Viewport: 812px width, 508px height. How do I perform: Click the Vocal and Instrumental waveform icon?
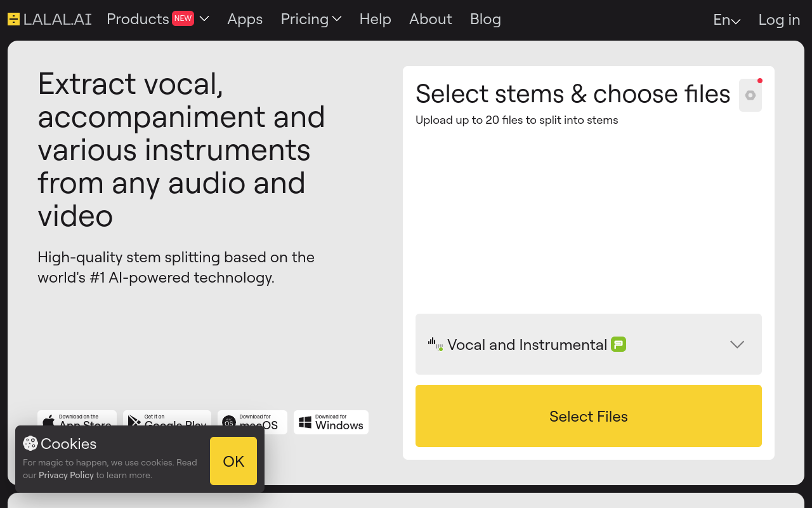(x=435, y=344)
